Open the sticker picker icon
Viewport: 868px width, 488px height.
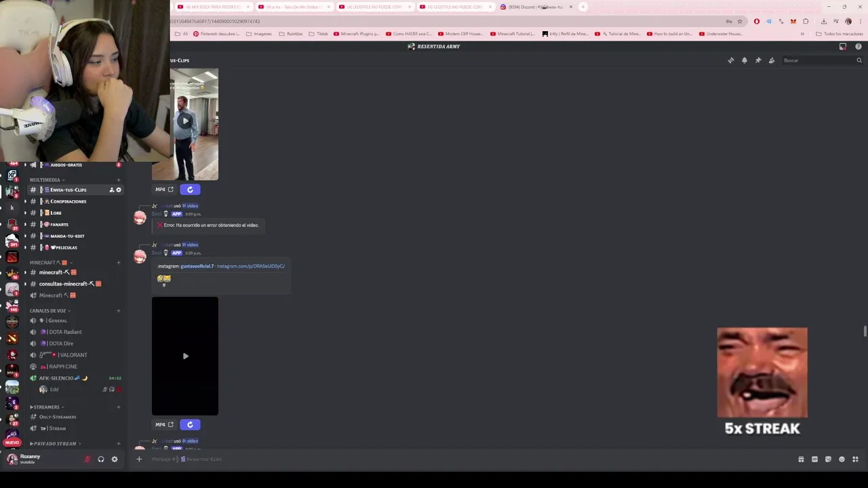click(828, 459)
